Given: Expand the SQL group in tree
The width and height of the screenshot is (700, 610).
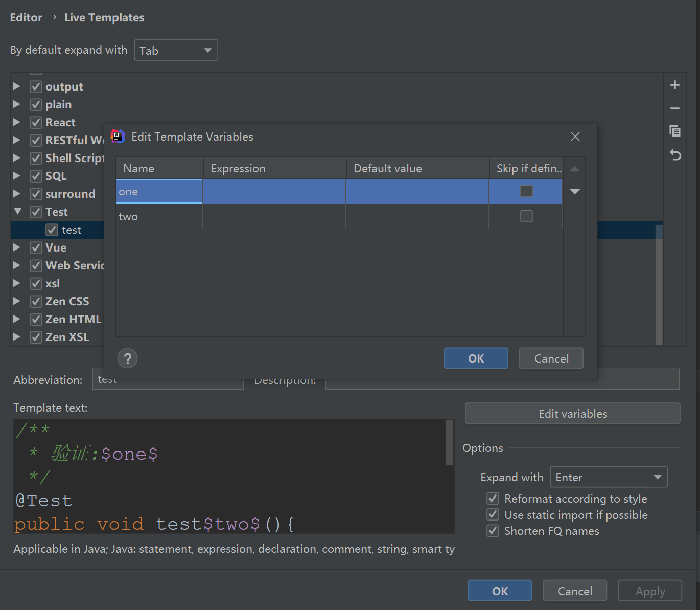Looking at the screenshot, I should [17, 176].
